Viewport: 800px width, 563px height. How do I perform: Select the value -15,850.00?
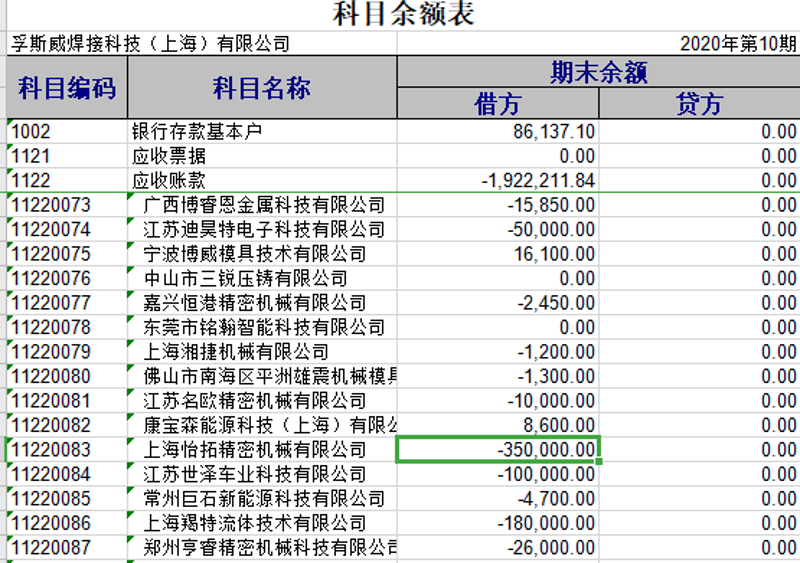pyautogui.click(x=498, y=205)
